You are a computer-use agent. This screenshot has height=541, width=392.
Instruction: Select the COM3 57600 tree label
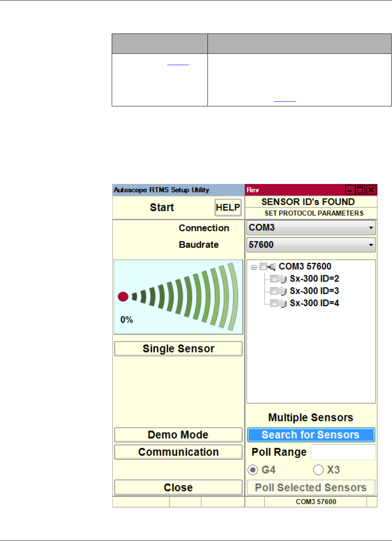(x=305, y=267)
